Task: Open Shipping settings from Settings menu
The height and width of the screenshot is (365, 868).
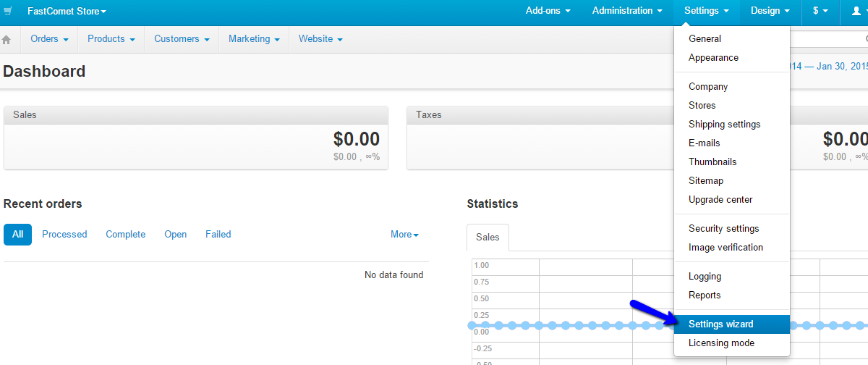Action: click(x=724, y=125)
